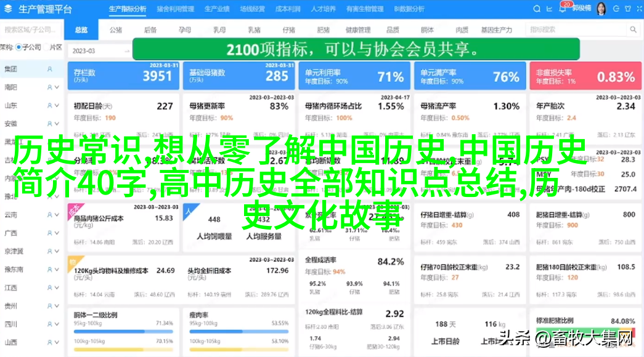Expand the 山东 region chevron
Image resolution: width=644 pixels, height=357 pixels.
(x=57, y=105)
